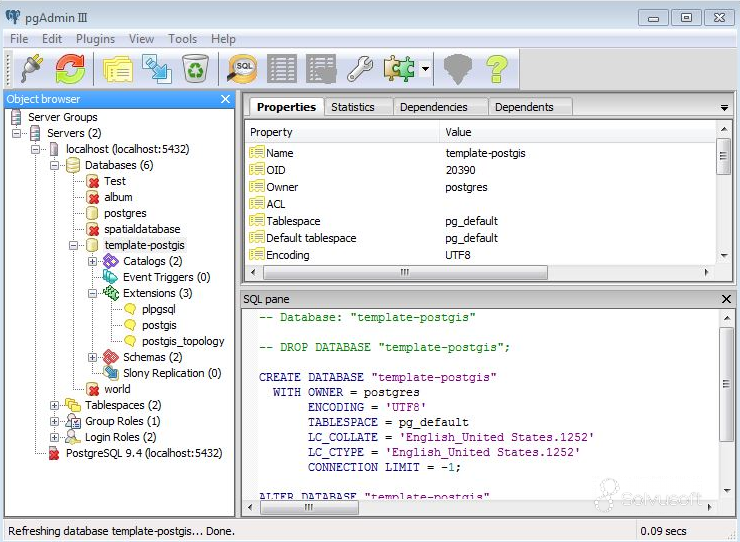Image resolution: width=740 pixels, height=542 pixels.
Task: Click the Filtered View Data icon
Action: click(x=321, y=69)
